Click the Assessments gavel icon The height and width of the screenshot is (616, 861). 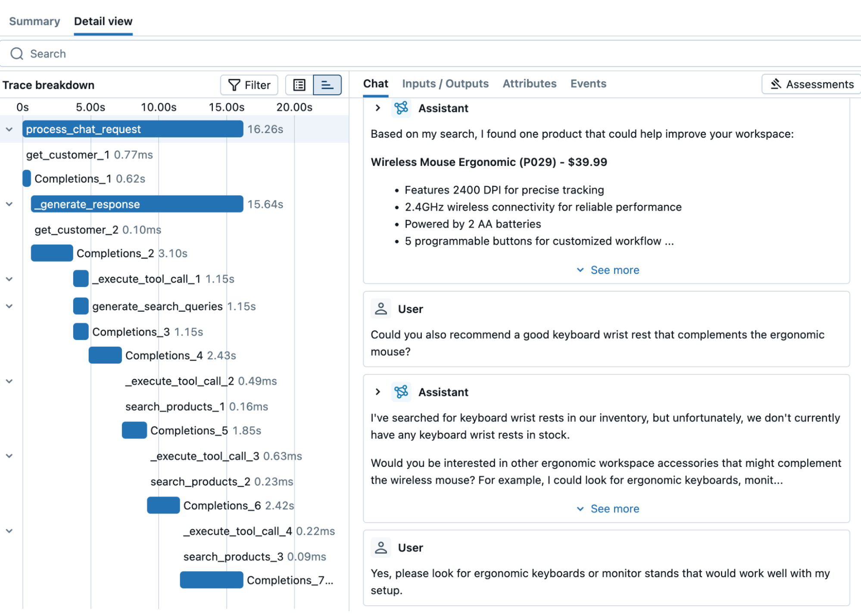776,84
